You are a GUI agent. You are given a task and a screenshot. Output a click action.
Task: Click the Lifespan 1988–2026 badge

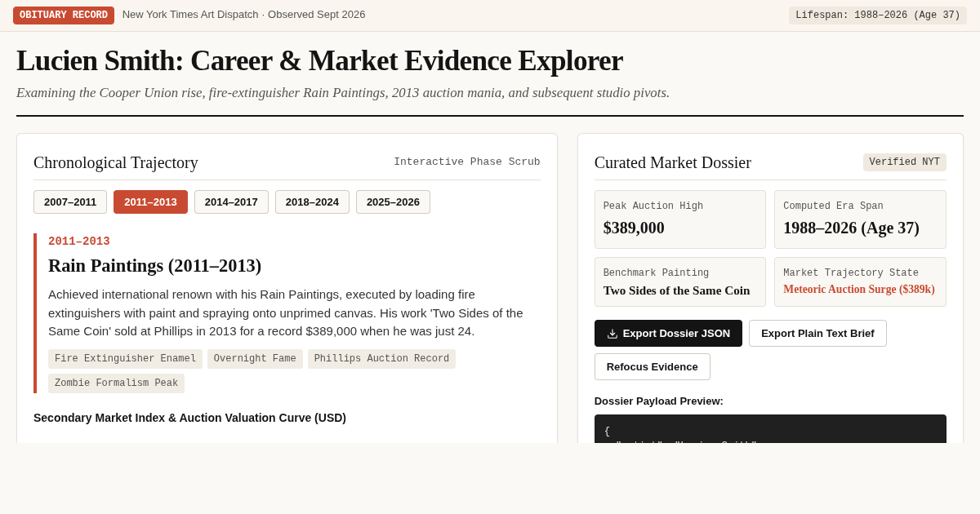click(x=878, y=16)
